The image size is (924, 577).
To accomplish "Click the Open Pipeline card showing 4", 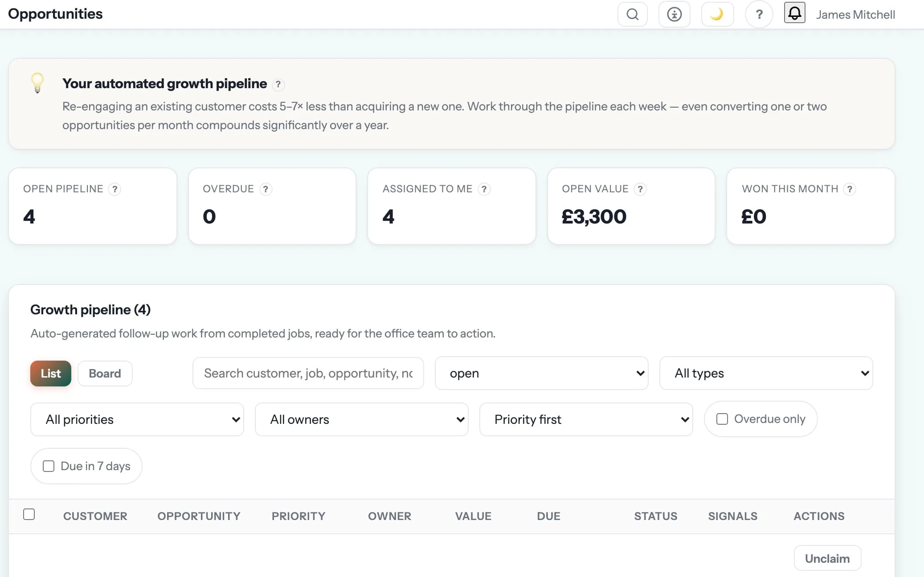I will pos(93,206).
